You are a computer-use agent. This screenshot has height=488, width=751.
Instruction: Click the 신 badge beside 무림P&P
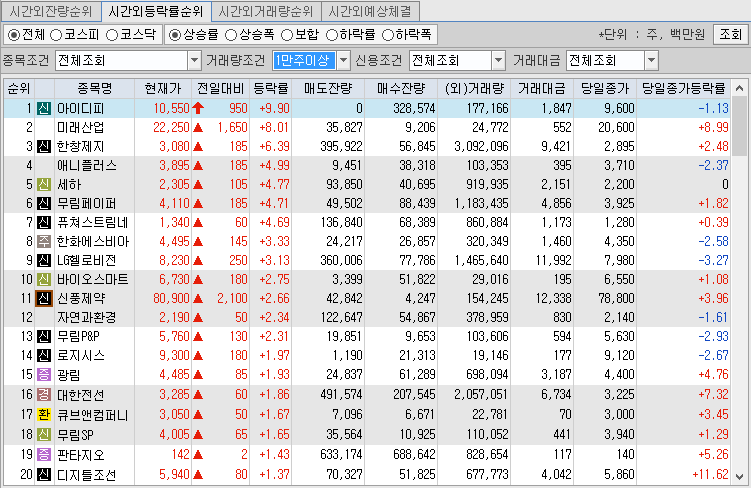point(44,336)
